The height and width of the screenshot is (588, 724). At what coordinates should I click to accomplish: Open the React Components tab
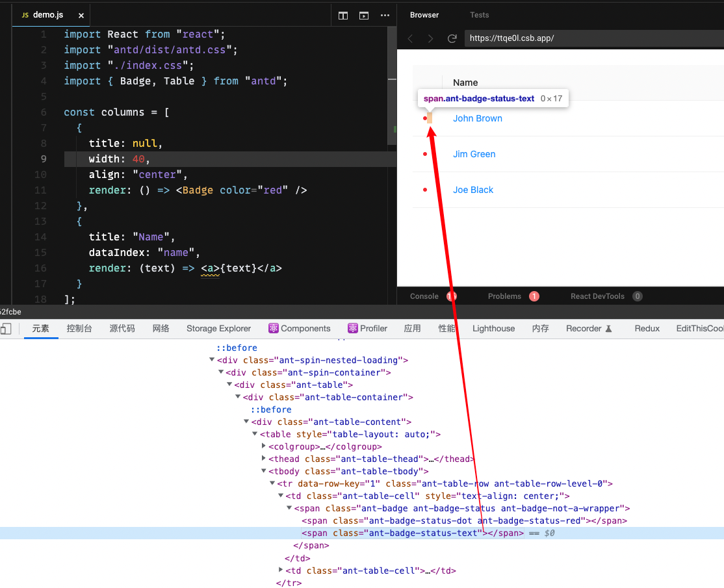click(300, 329)
